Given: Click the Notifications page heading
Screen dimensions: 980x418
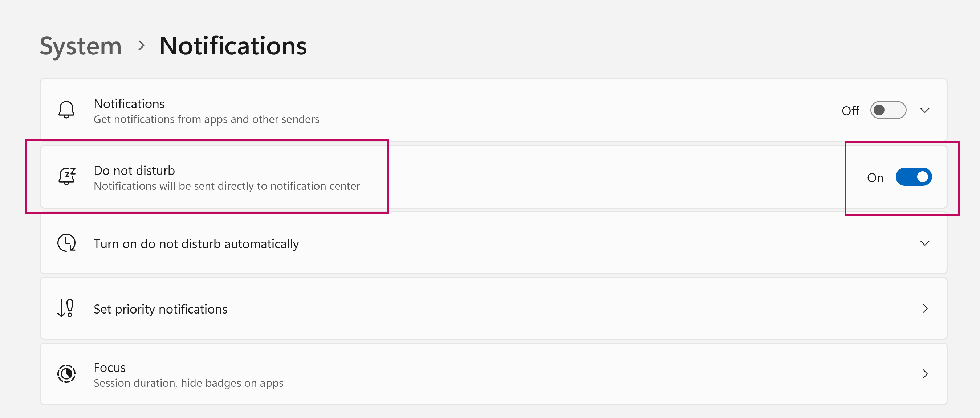Looking at the screenshot, I should coord(233,46).
